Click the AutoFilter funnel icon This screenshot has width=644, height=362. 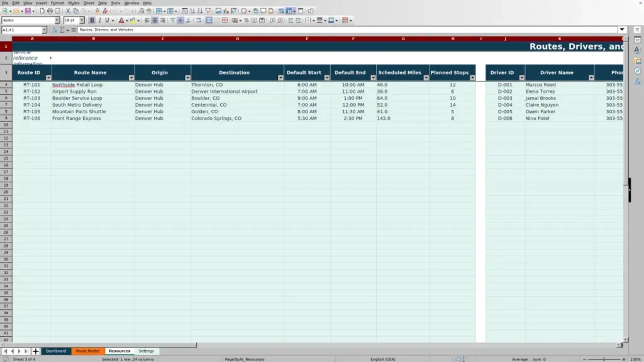pos(208,11)
